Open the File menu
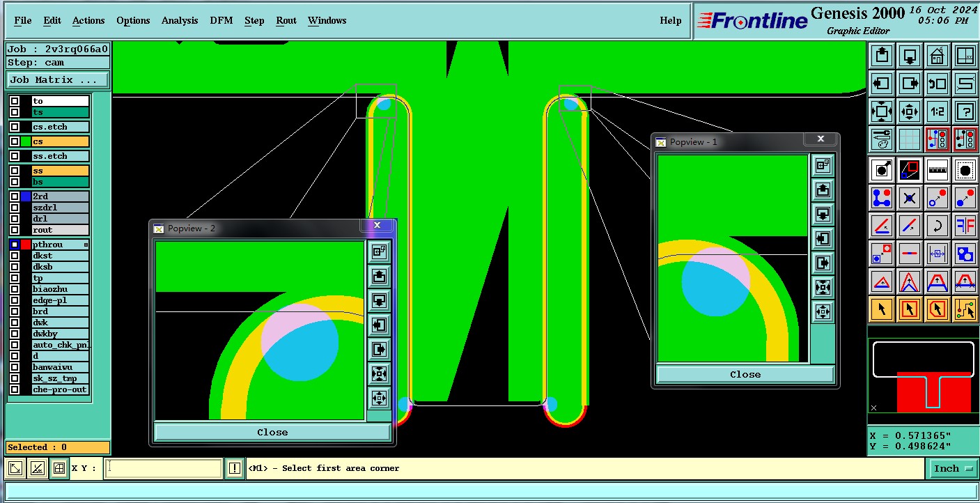The height and width of the screenshot is (503, 980). 23,20
